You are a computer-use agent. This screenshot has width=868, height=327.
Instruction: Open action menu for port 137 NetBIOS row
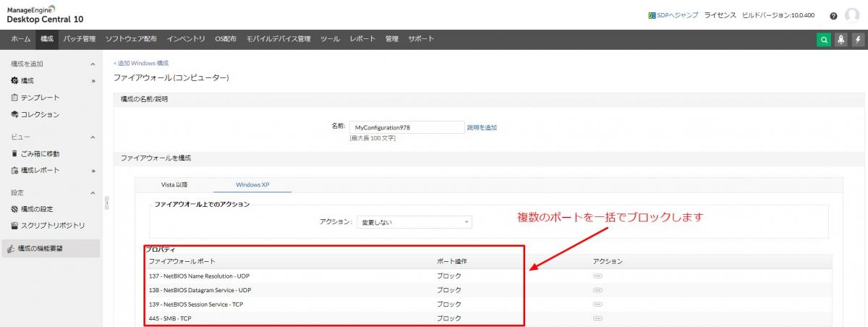(597, 276)
